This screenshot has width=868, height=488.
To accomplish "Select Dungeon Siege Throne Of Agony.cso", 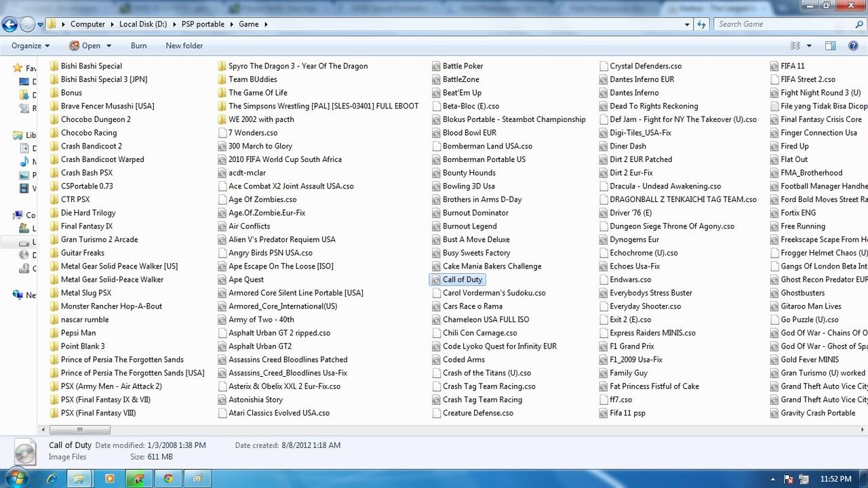I will tap(672, 226).
